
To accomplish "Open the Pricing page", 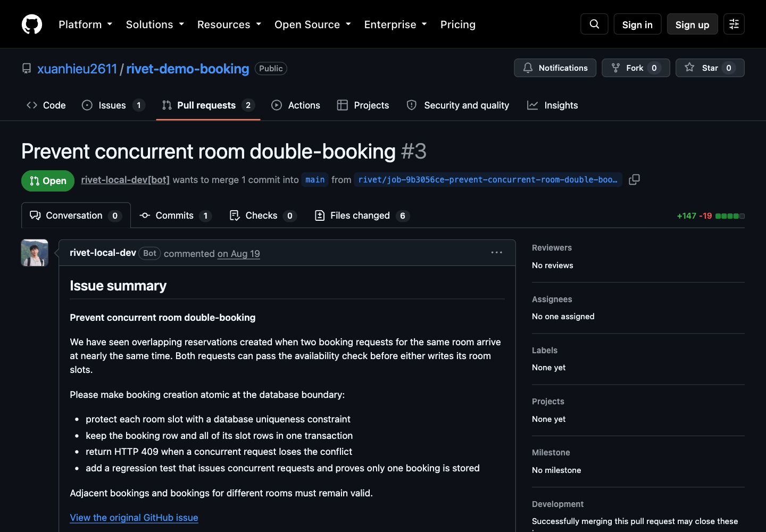I will click(458, 24).
